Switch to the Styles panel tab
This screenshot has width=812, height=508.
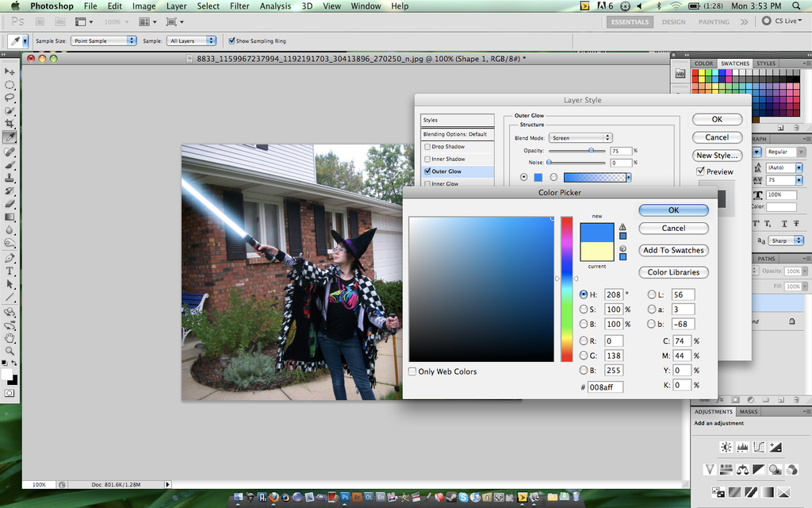pyautogui.click(x=765, y=63)
